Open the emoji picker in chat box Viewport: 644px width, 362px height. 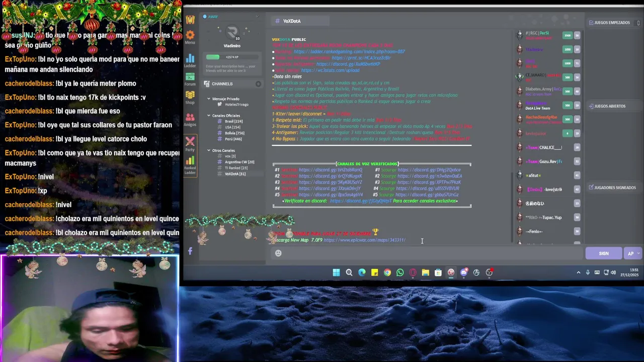pyautogui.click(x=278, y=253)
